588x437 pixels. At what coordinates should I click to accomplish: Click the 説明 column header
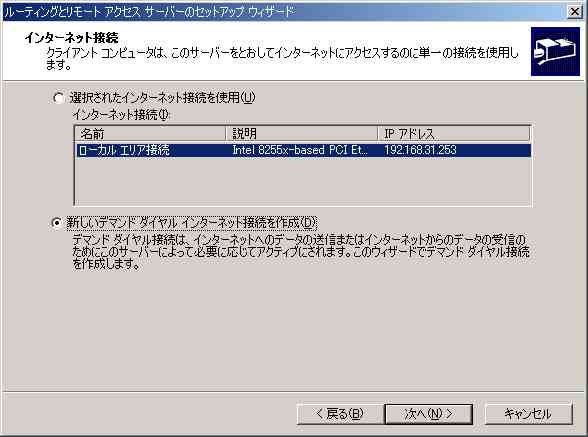click(301, 134)
